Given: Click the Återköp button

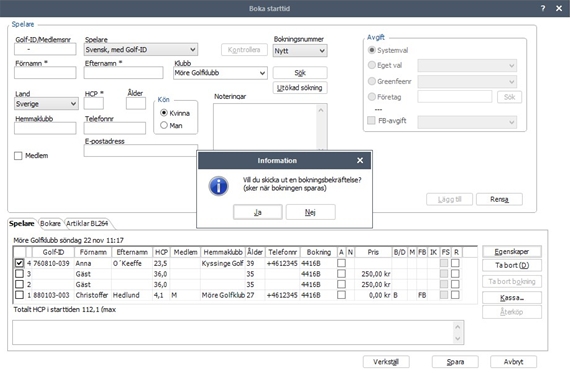Looking at the screenshot, I should coord(512,312).
